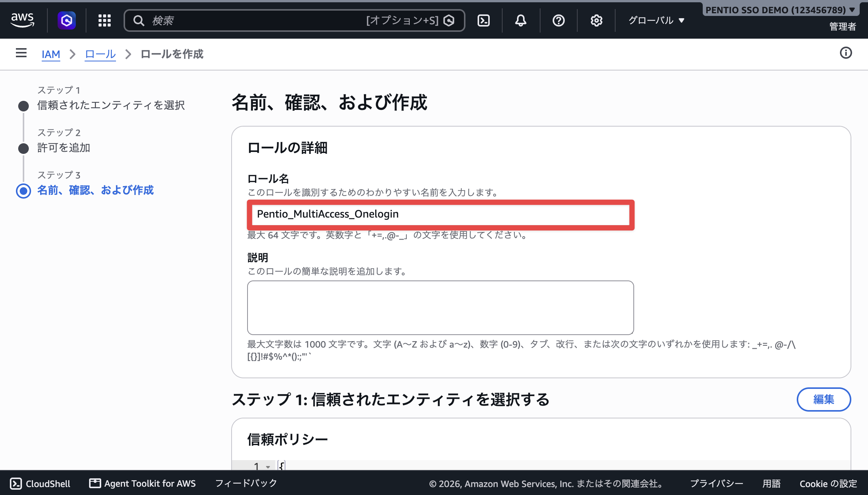Click the ロールを作成 breadcrumb text
The image size is (868, 495).
point(172,54)
